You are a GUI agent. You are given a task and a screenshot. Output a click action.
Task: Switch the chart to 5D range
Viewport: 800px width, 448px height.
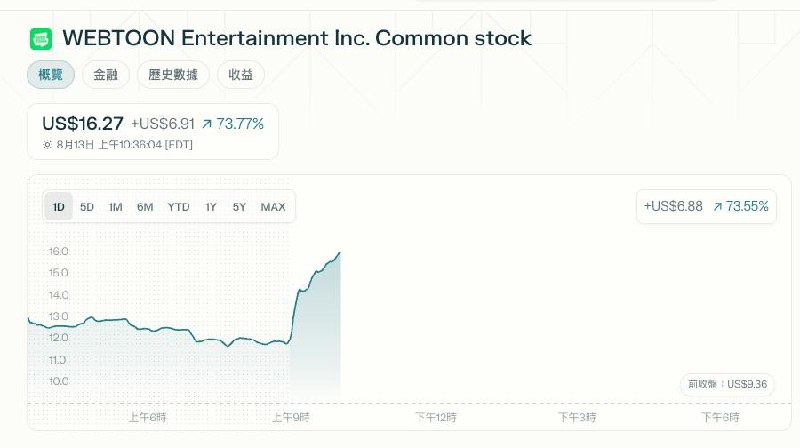click(87, 207)
